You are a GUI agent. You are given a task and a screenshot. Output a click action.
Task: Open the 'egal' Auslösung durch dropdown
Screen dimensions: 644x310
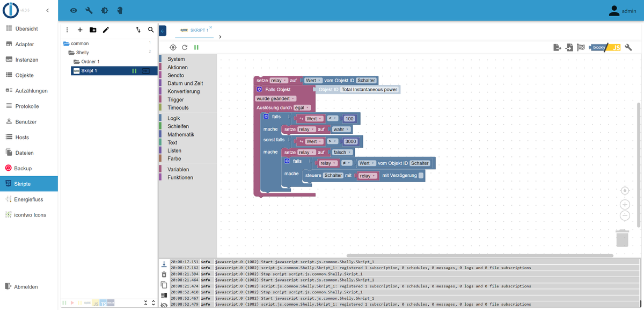pyautogui.click(x=303, y=108)
